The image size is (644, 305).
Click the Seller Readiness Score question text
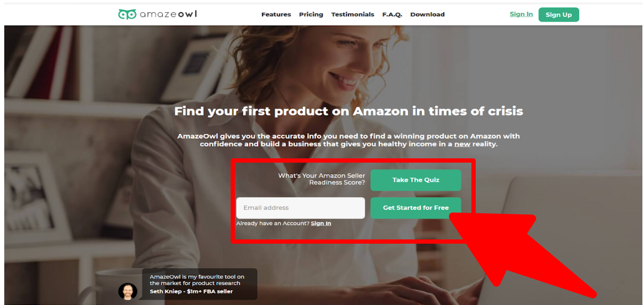click(322, 179)
